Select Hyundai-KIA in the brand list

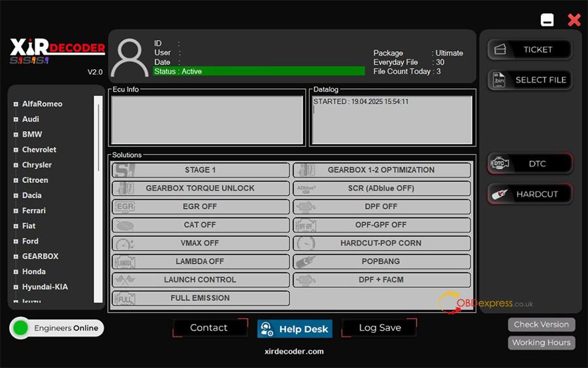point(45,287)
